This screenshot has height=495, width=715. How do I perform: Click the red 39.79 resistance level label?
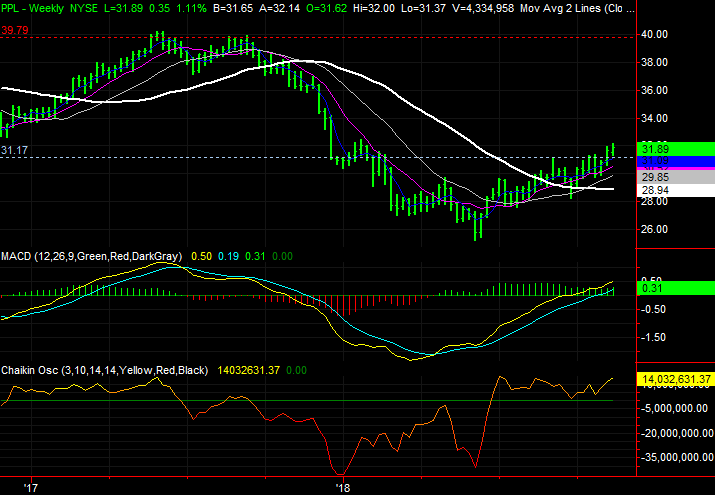pos(15,31)
